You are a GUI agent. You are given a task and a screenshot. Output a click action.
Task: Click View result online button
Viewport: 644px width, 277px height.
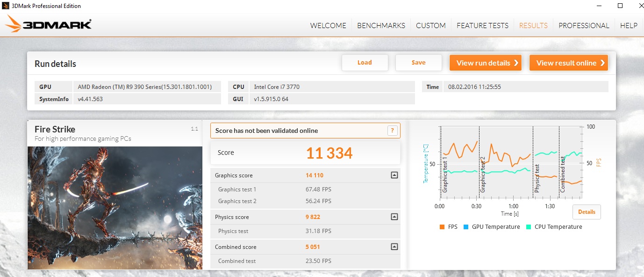click(x=569, y=63)
